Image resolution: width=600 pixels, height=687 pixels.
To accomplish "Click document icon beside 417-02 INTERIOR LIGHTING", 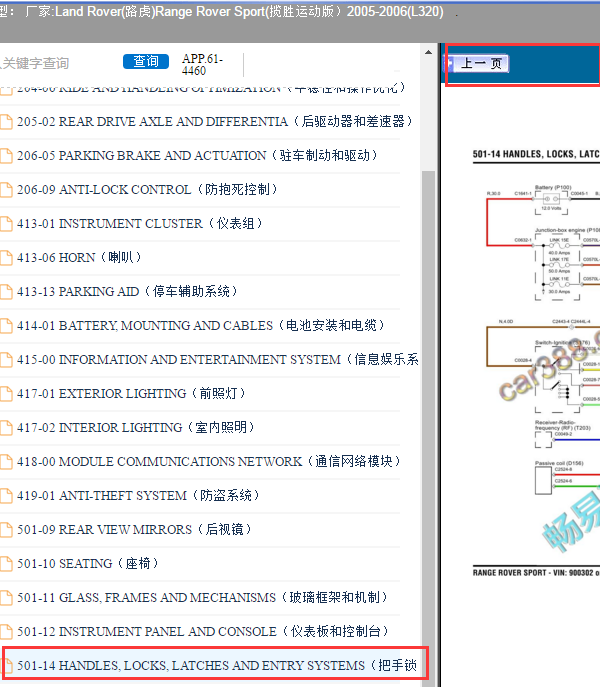I will click(x=6, y=428).
